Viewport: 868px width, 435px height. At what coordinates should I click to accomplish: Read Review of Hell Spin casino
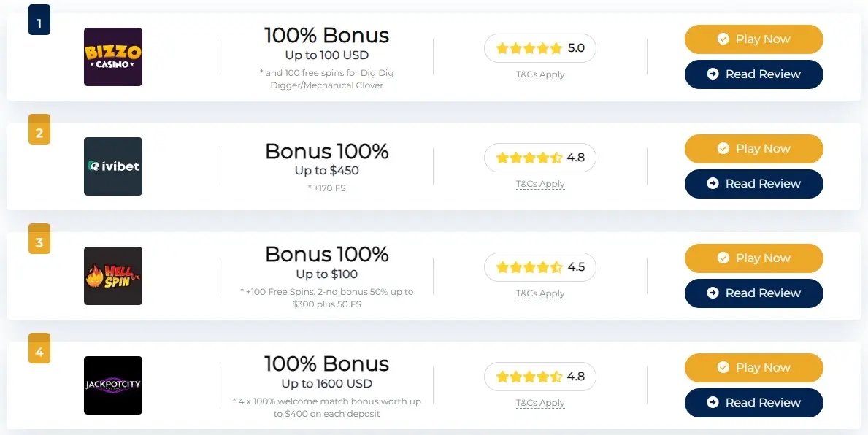pos(753,293)
